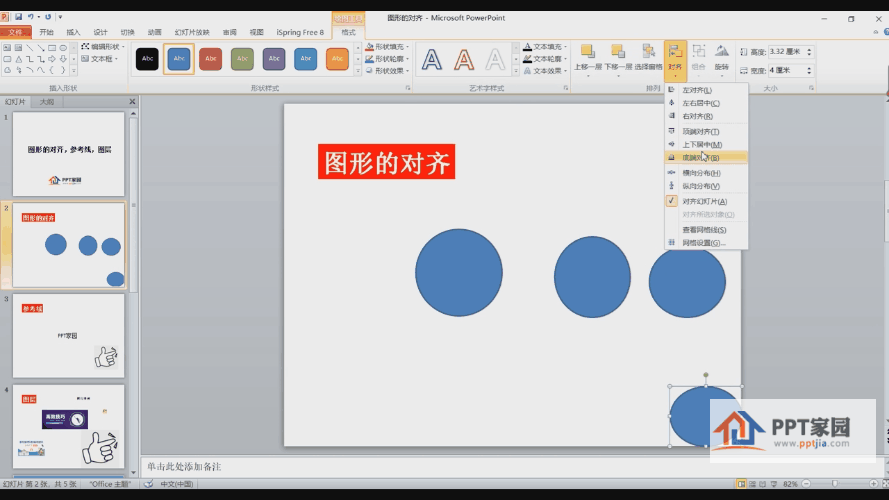The image size is (889, 500).
Task: Apply the purple Abc shape style
Action: point(274,58)
